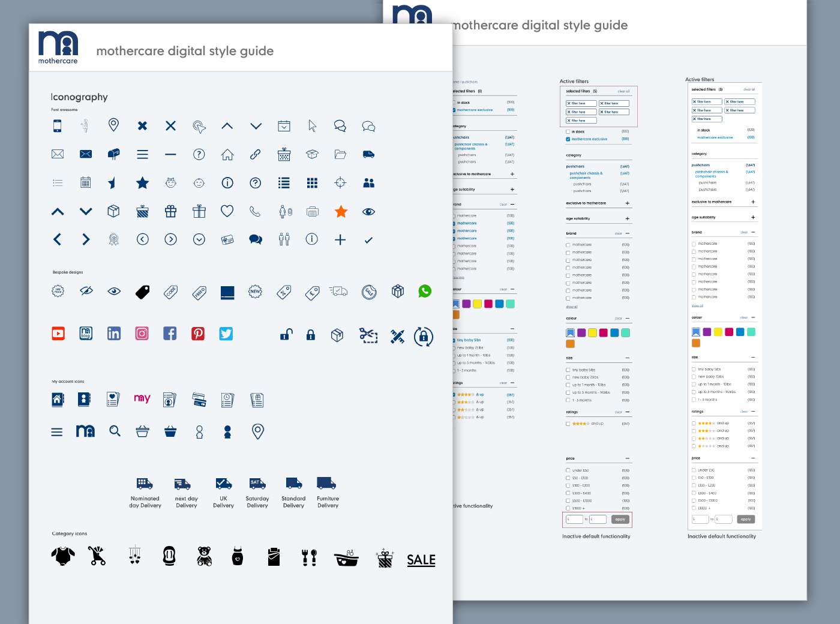
Task: Click the half star icon
Action: click(112, 183)
